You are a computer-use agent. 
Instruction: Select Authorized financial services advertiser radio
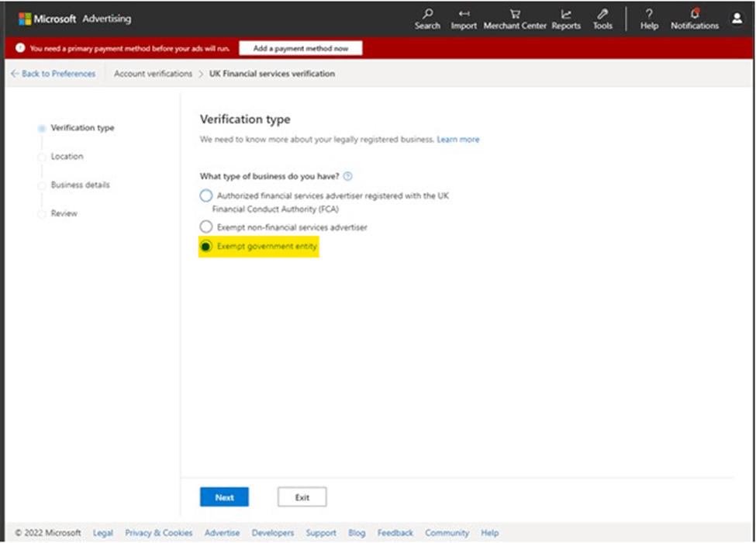(x=206, y=195)
